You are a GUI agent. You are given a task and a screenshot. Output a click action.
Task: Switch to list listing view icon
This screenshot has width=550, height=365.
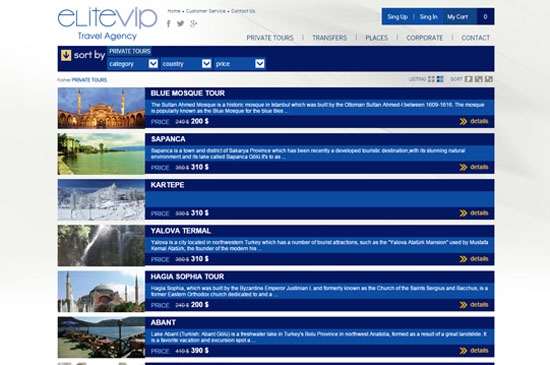click(440, 79)
